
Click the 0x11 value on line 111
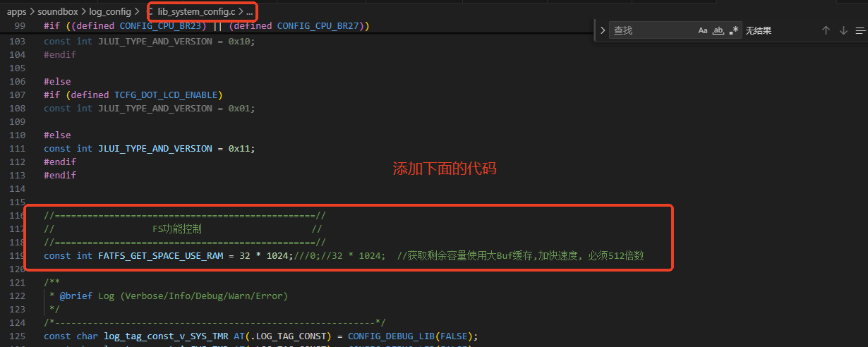coord(239,148)
